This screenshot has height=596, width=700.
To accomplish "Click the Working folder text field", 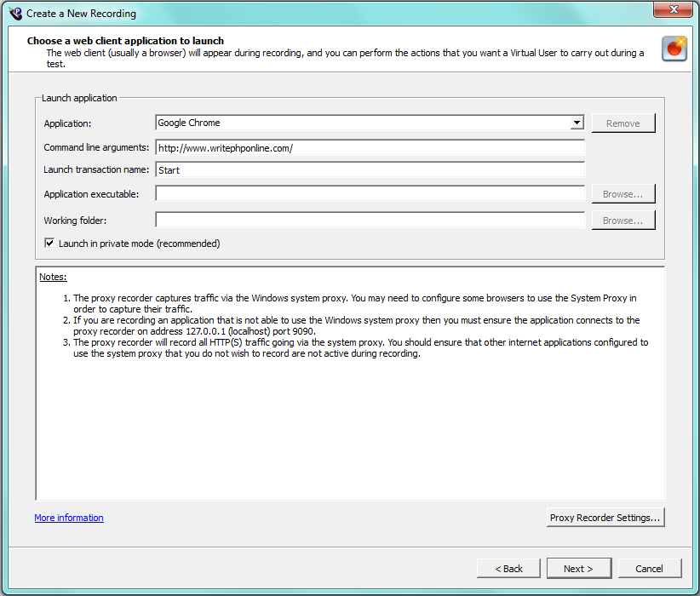I will [370, 221].
